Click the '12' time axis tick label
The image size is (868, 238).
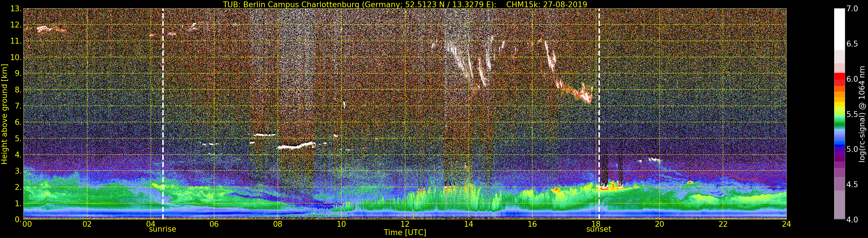click(405, 224)
